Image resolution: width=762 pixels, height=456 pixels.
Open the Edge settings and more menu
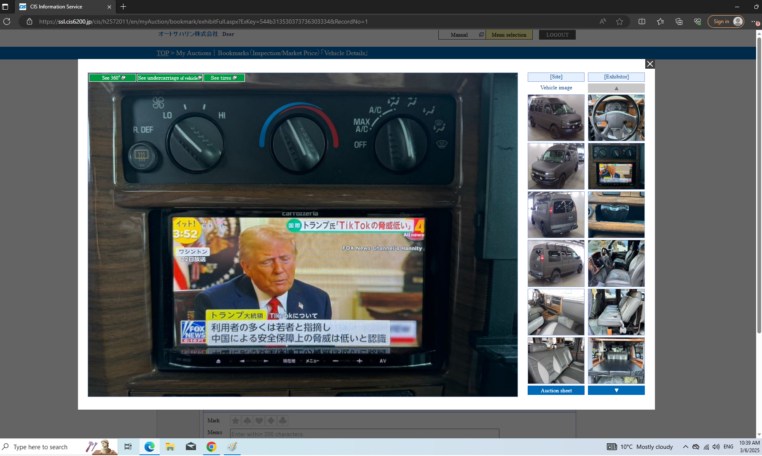coord(756,21)
